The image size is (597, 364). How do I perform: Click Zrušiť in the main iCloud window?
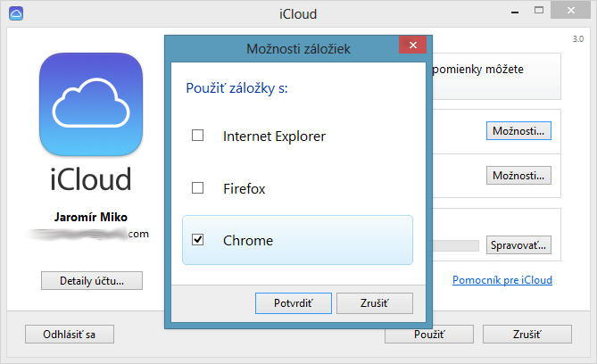pyautogui.click(x=527, y=335)
